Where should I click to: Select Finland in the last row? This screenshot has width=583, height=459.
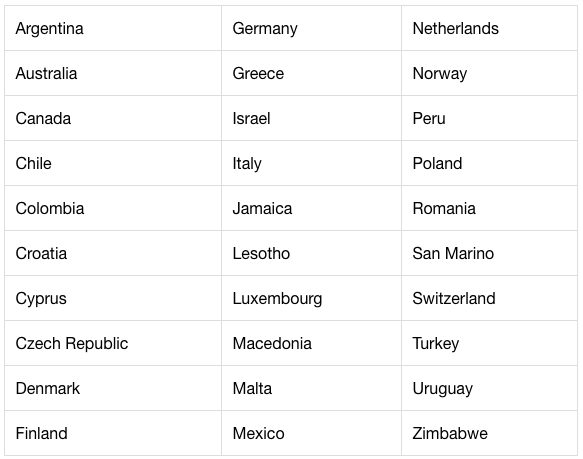click(113, 433)
